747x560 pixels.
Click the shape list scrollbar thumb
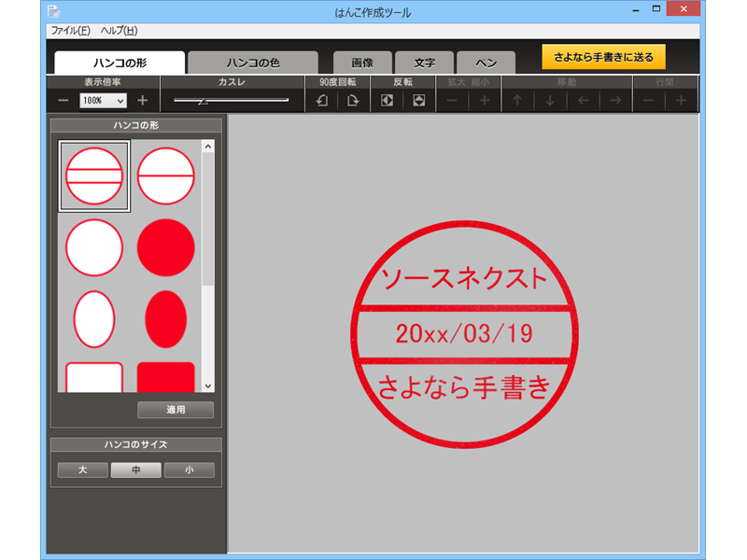208,219
